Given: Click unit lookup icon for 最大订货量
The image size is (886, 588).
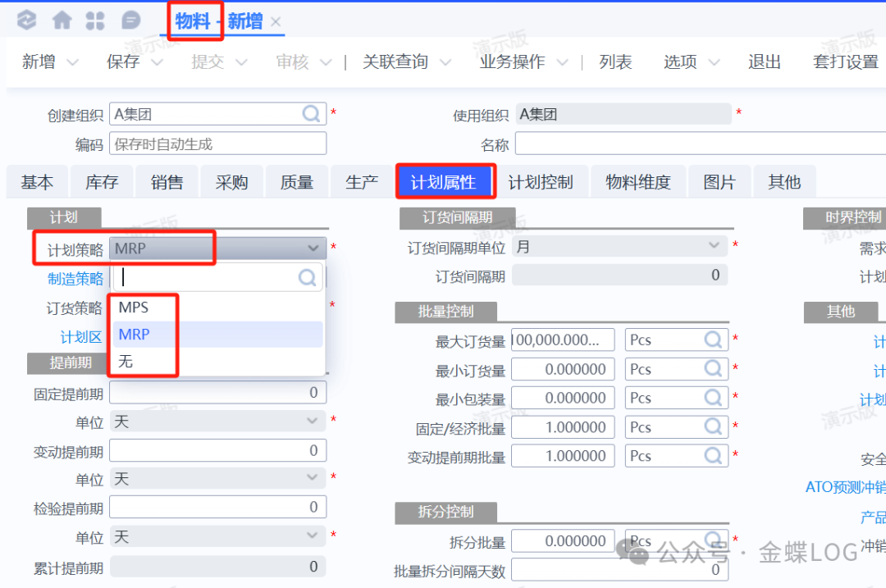Looking at the screenshot, I should (713, 340).
